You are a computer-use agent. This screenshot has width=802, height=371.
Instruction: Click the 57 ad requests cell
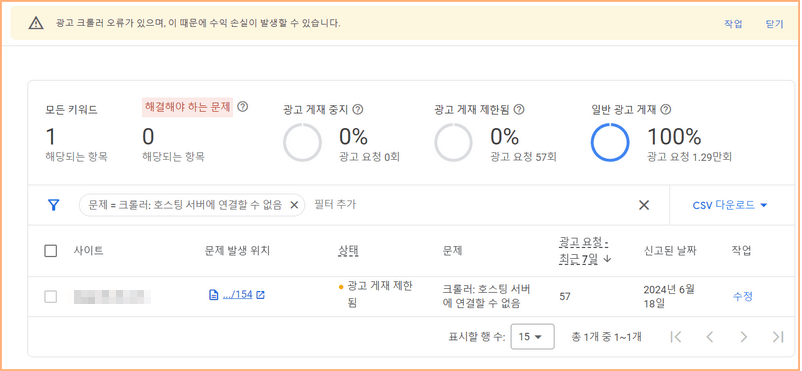[x=565, y=296]
